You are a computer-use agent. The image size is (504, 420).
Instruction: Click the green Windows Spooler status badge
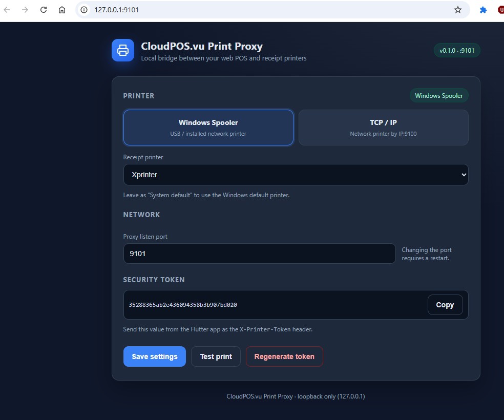coord(439,96)
